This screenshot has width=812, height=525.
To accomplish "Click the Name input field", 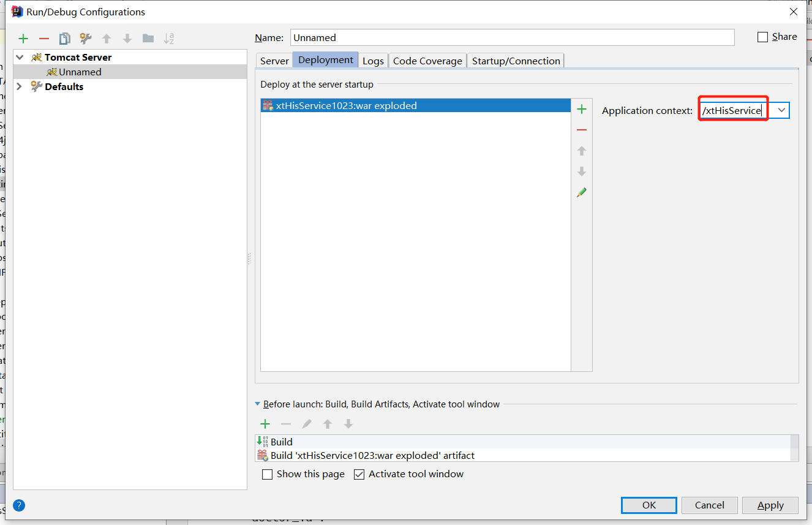I will click(512, 37).
